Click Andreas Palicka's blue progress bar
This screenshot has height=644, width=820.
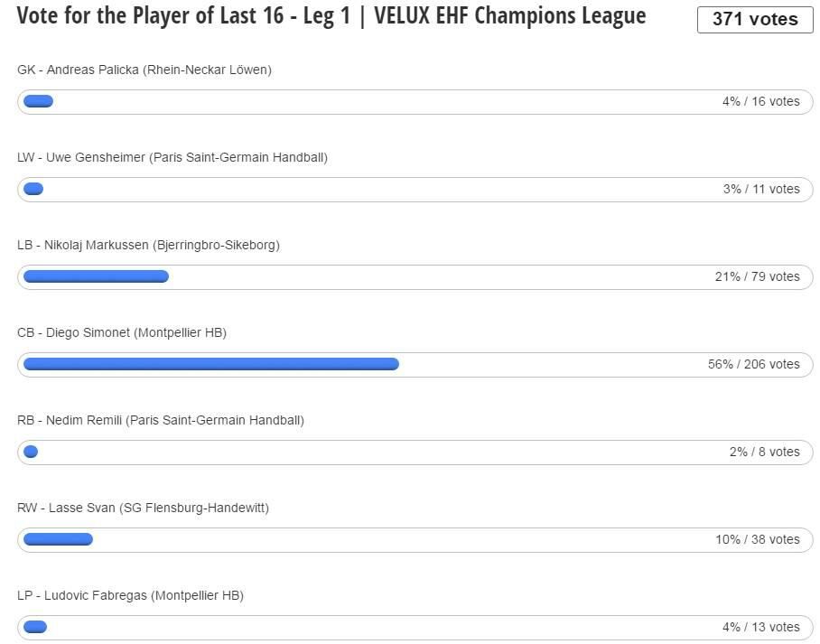38,101
